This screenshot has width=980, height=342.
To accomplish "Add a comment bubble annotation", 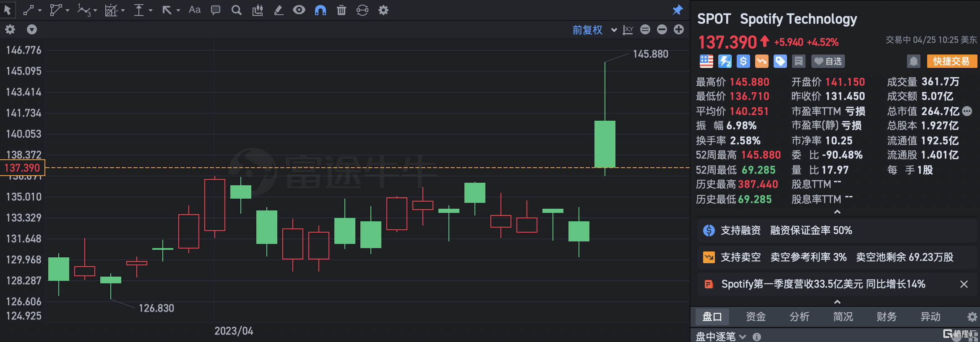I will pos(216,10).
